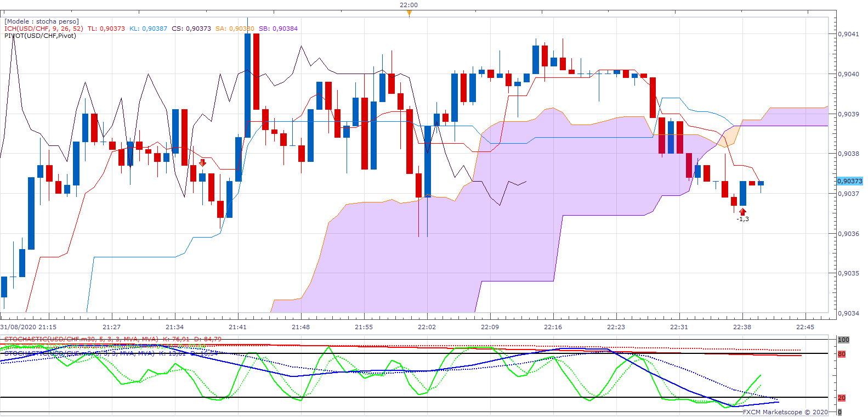The height and width of the screenshot is (417, 868).
Task: Select the red STOCHASTIC m30 indicator label
Action: click(113, 339)
